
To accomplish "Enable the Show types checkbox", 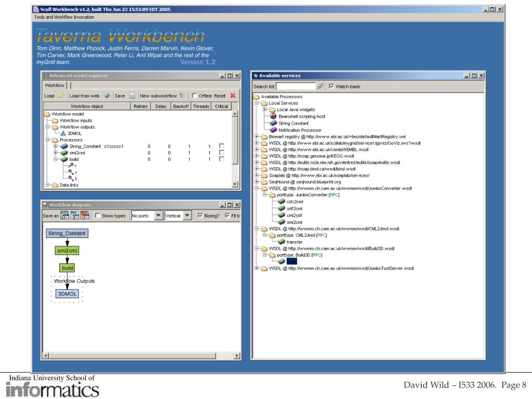I will (98, 216).
